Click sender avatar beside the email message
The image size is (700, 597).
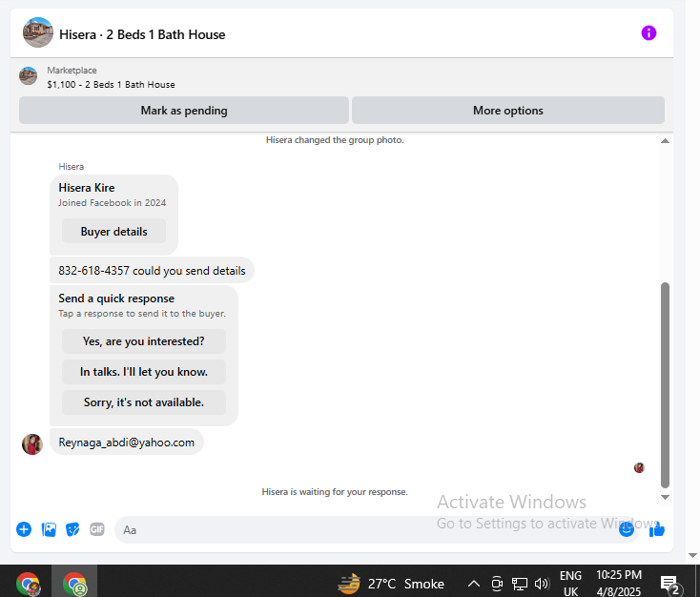tap(32, 444)
